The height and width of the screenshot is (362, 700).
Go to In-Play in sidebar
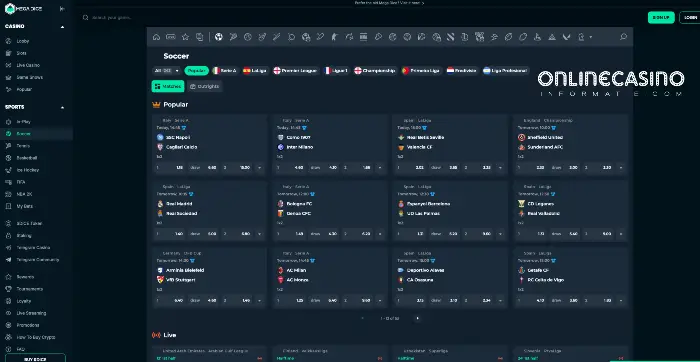click(x=24, y=122)
